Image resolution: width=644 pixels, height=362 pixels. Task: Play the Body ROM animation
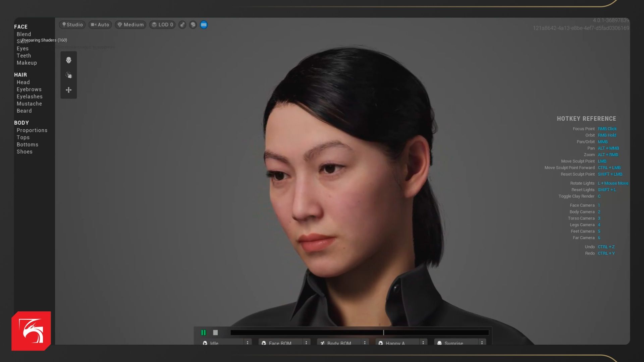[x=339, y=343]
